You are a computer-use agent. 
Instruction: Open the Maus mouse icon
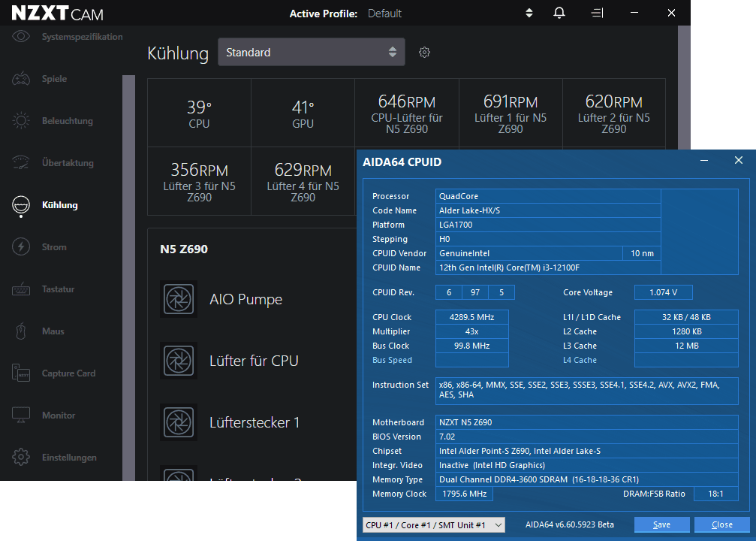pyautogui.click(x=21, y=331)
